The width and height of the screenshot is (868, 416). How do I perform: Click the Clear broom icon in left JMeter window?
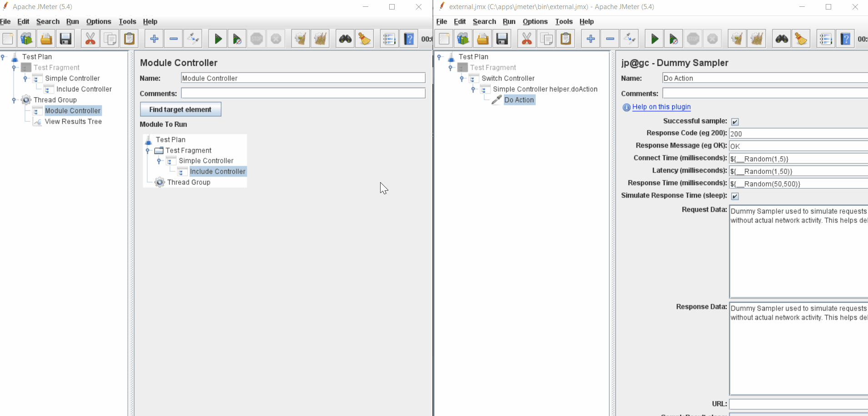(x=300, y=39)
